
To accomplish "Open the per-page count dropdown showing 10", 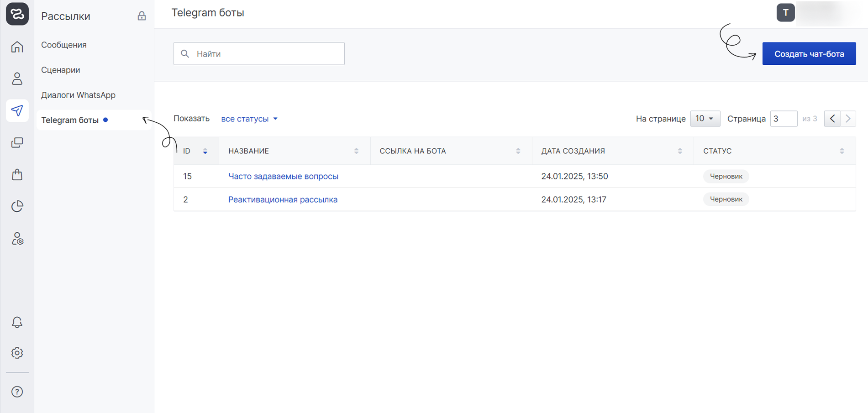I will (x=705, y=119).
